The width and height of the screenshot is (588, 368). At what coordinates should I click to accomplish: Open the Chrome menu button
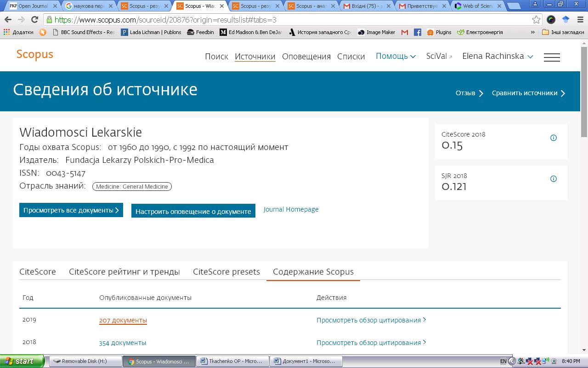[x=579, y=20]
